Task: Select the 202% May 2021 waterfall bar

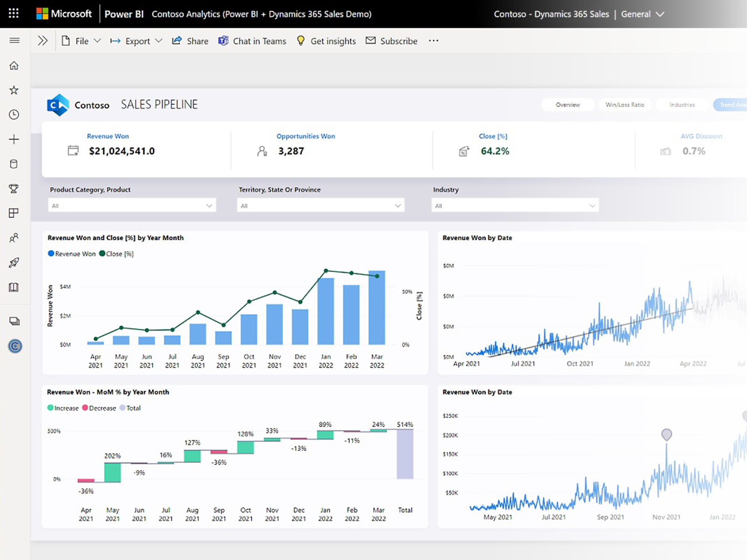Action: [x=113, y=472]
